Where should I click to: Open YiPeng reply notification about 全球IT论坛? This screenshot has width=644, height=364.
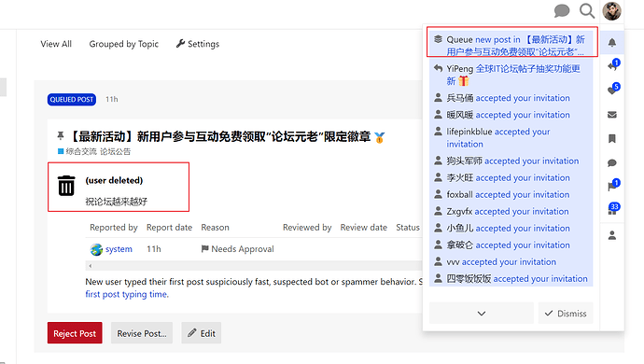click(x=511, y=75)
